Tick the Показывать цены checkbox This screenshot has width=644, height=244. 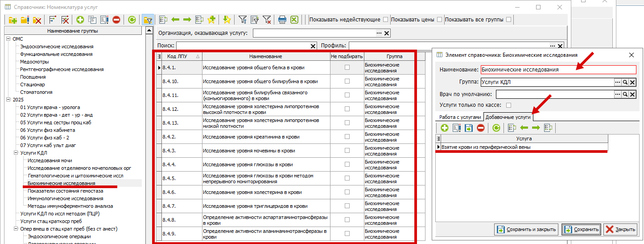[440, 20]
